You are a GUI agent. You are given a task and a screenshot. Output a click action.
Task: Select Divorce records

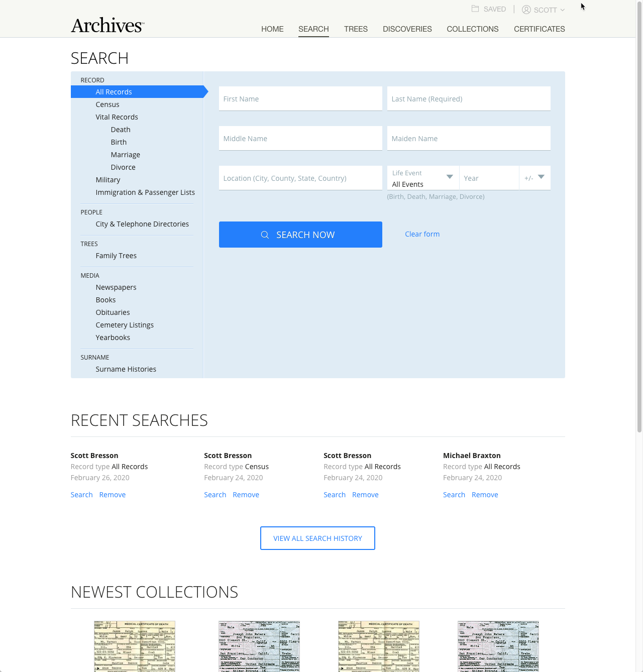123,167
